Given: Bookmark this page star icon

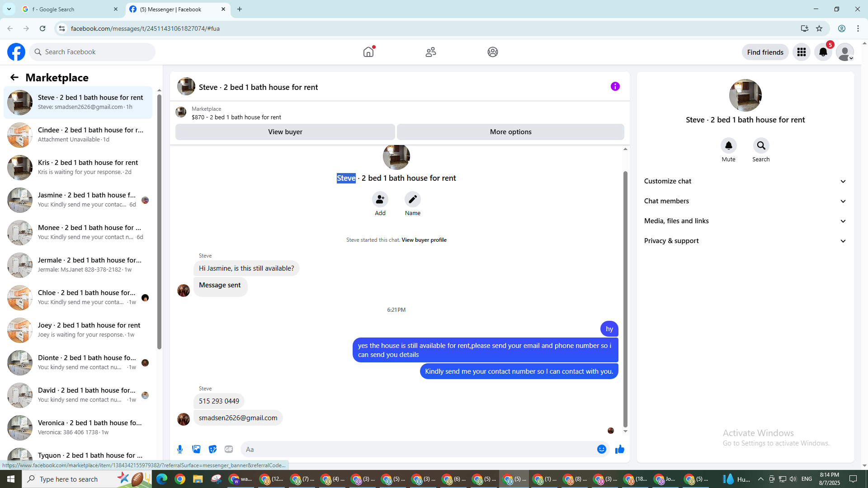Looking at the screenshot, I should [x=819, y=28].
